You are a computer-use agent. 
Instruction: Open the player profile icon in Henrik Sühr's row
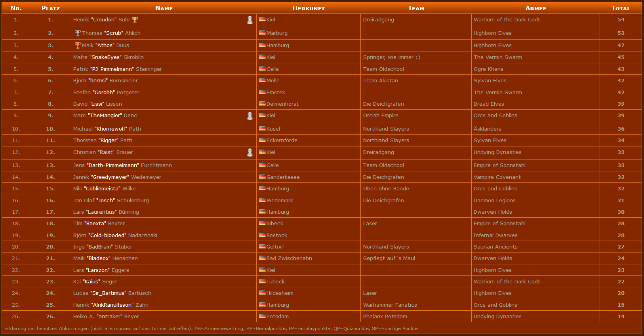pyautogui.click(x=250, y=20)
